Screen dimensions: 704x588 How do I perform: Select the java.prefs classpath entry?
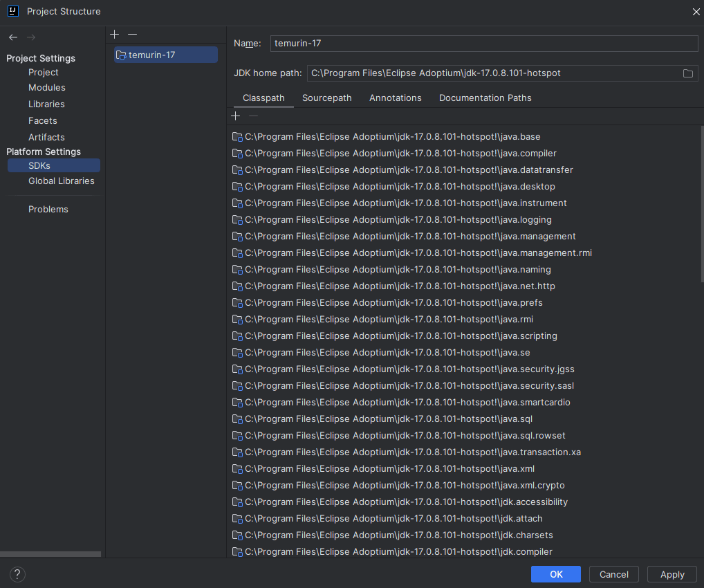point(387,303)
